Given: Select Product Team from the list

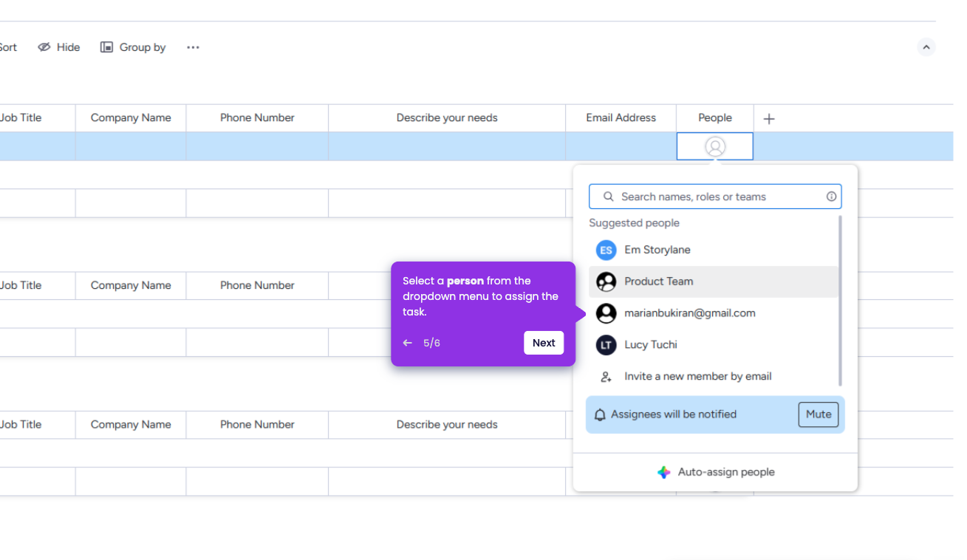Looking at the screenshot, I should 714,281.
